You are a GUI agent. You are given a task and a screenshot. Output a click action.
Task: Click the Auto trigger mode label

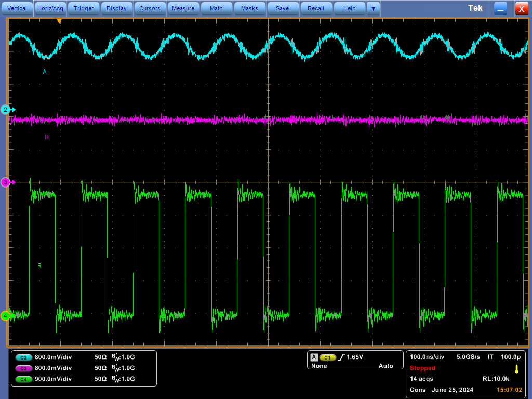(x=385, y=366)
